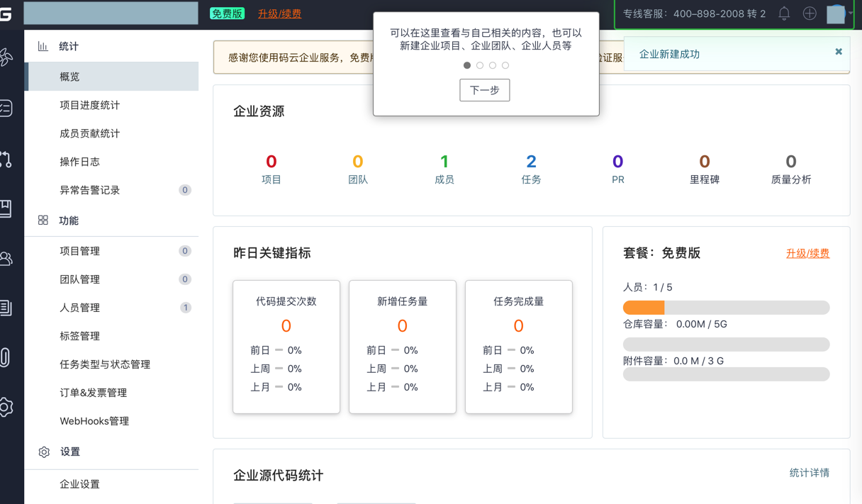Click the plus create-new icon

point(810,13)
